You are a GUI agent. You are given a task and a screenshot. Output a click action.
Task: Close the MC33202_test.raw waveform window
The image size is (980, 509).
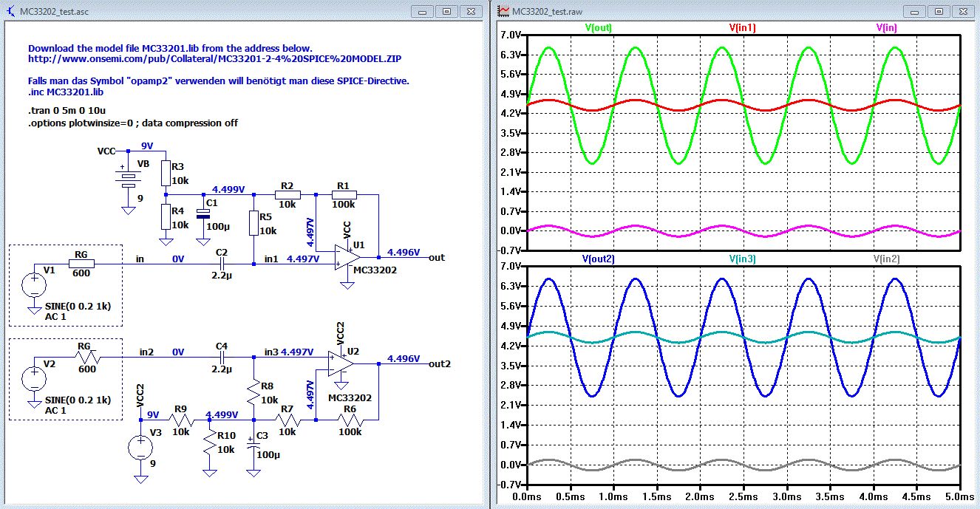coord(962,12)
